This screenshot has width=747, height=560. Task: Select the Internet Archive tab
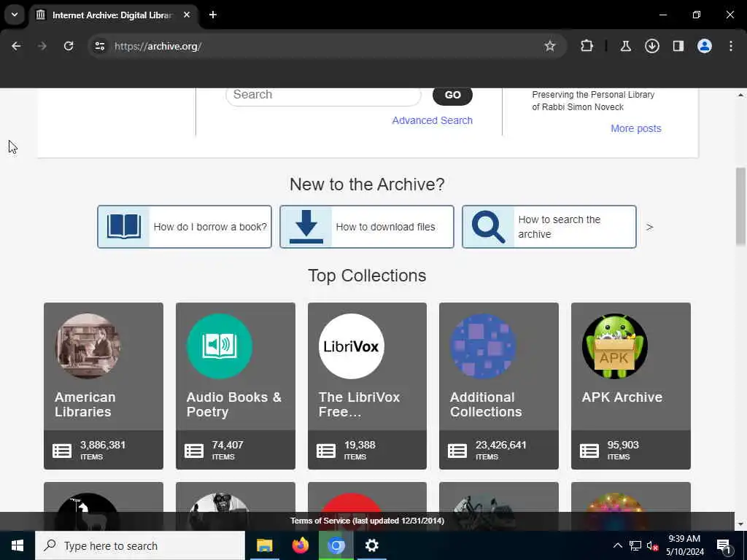(113, 15)
